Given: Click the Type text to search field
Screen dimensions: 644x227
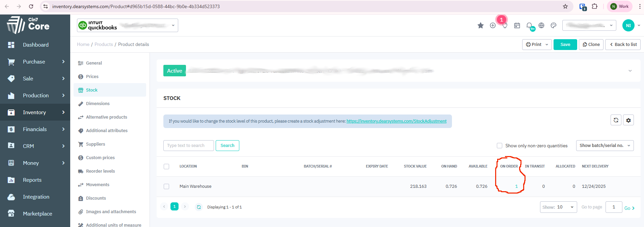Looking at the screenshot, I should click(188, 146).
